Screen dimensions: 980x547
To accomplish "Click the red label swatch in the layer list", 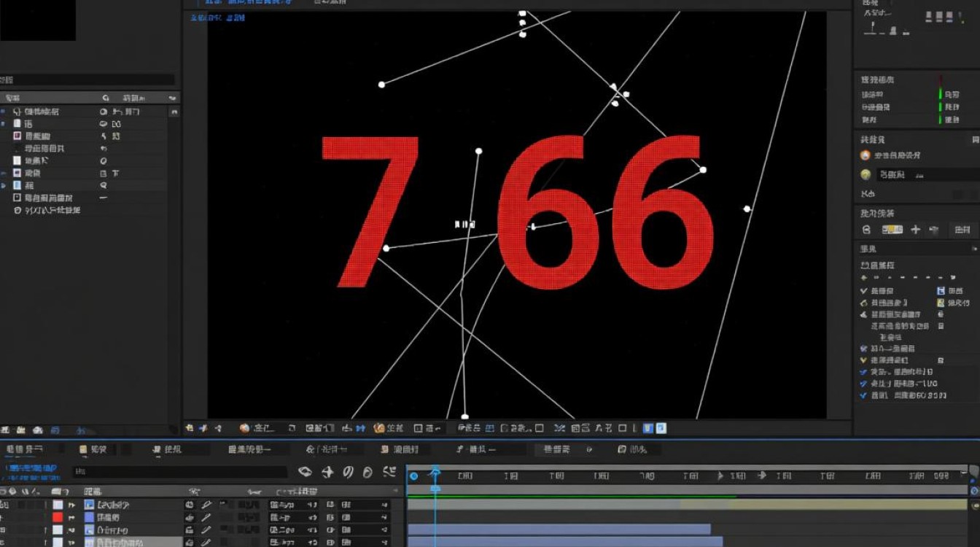I will pos(58,517).
